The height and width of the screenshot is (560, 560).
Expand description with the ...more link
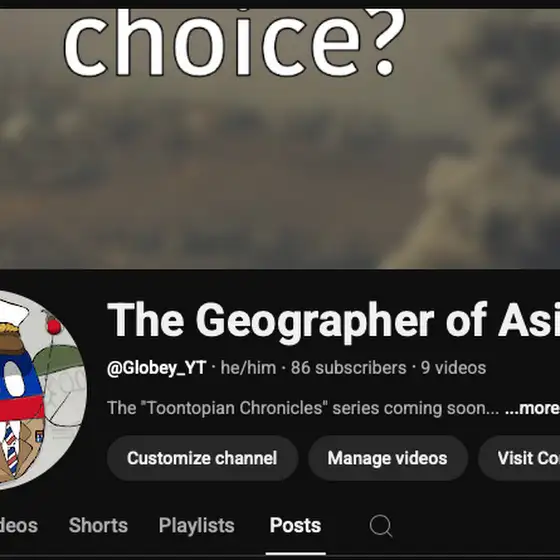point(532,408)
